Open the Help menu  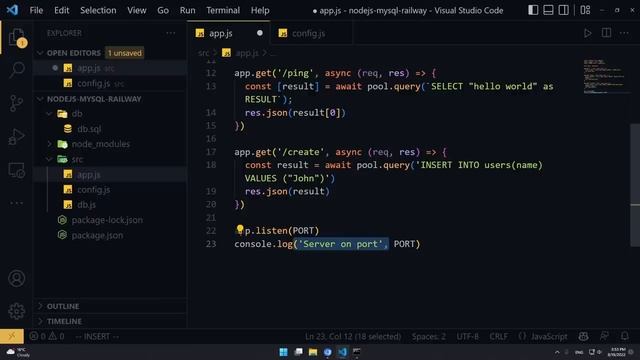tap(260, 10)
